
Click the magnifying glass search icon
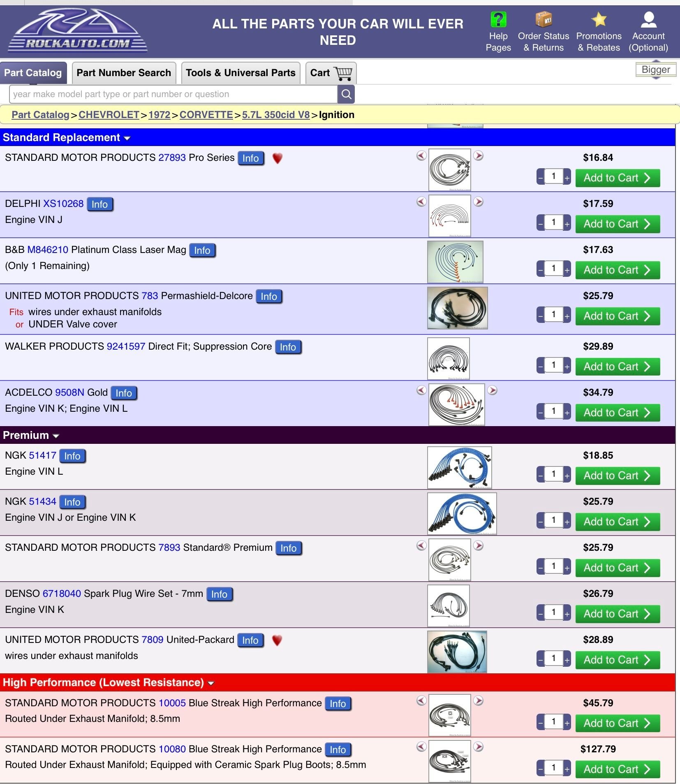click(346, 94)
